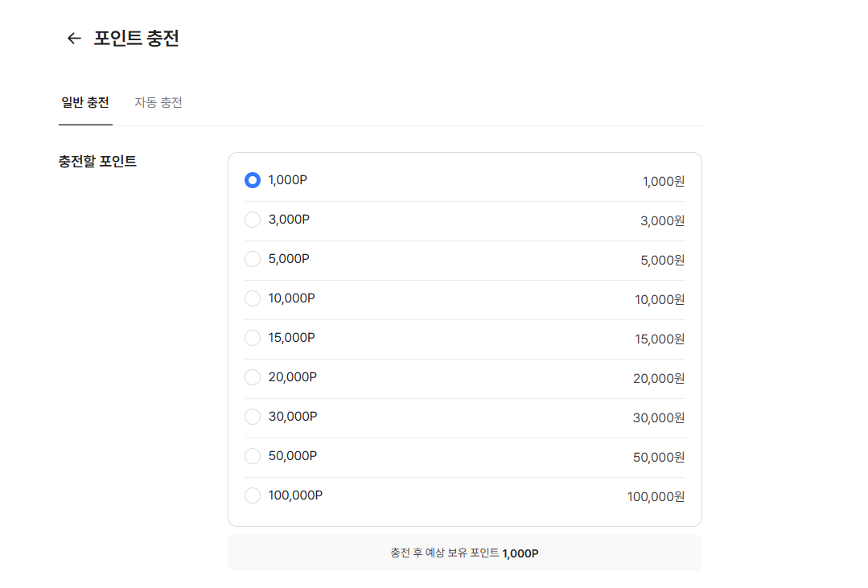This screenshot has height=588, width=868.
Task: Select the 3,000P radio button
Action: coord(253,220)
